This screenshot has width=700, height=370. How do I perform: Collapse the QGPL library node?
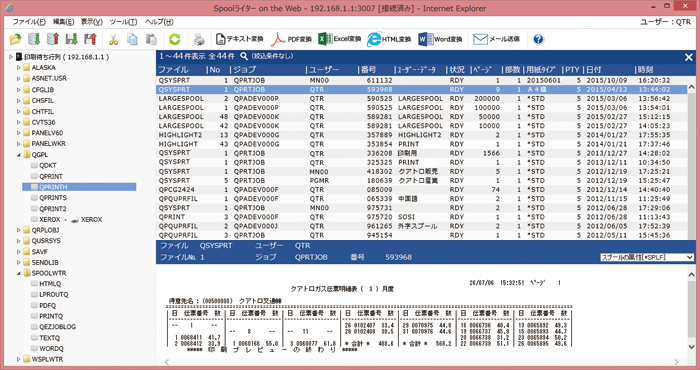[x=19, y=155]
